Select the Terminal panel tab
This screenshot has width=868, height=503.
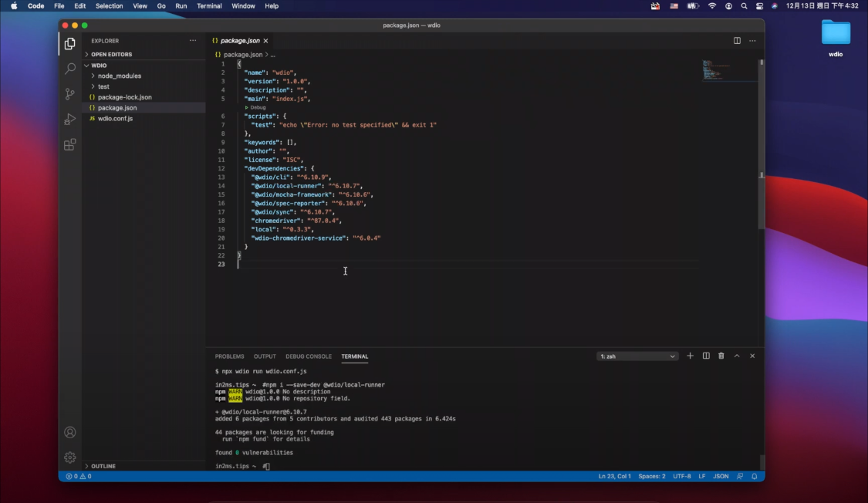pos(354,356)
